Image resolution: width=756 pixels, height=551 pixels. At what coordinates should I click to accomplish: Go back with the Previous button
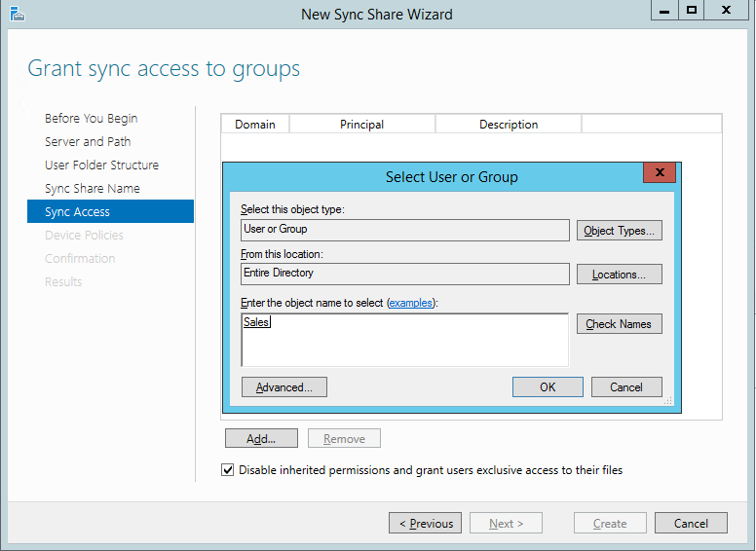click(425, 524)
